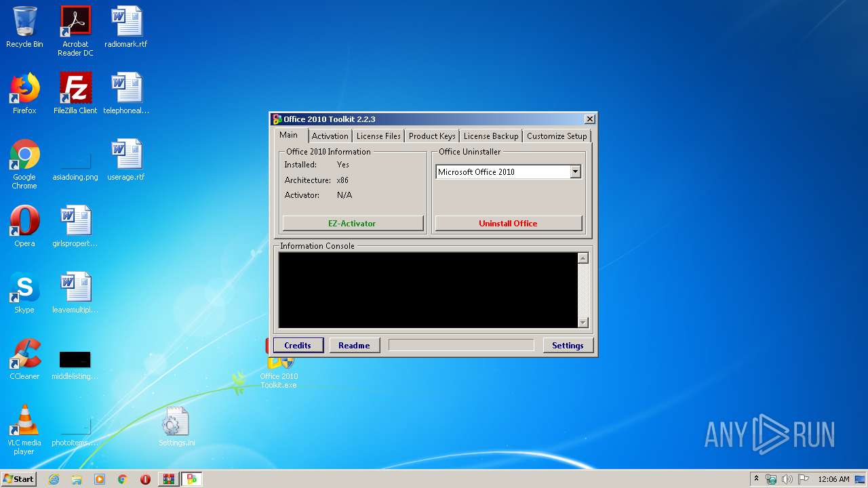This screenshot has height=488, width=868.
Task: Show hidden system tray icons
Action: 756,479
